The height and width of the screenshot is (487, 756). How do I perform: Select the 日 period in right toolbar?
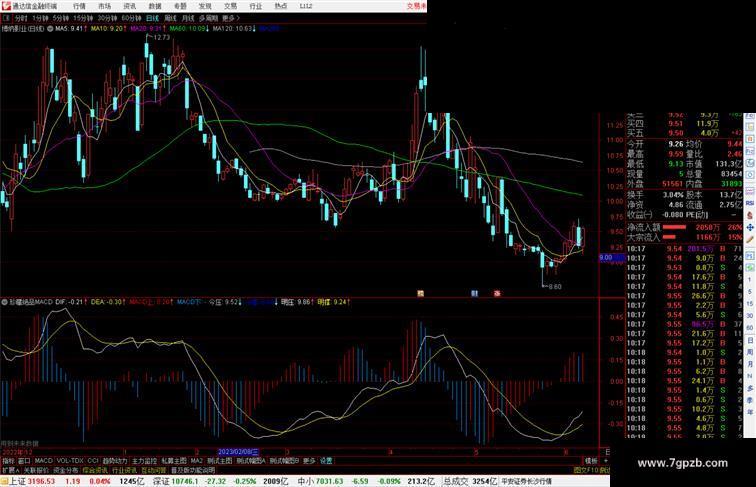750,340
